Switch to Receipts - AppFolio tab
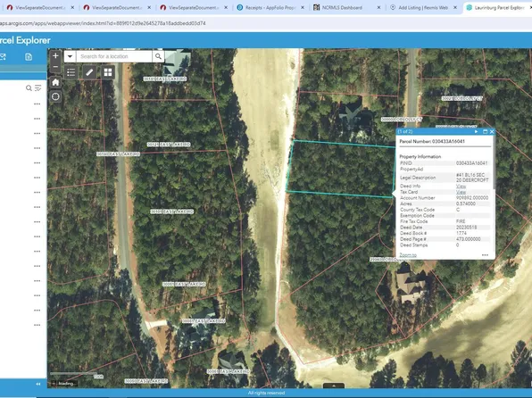Screen dimensions: 532x398 click(270, 7)
